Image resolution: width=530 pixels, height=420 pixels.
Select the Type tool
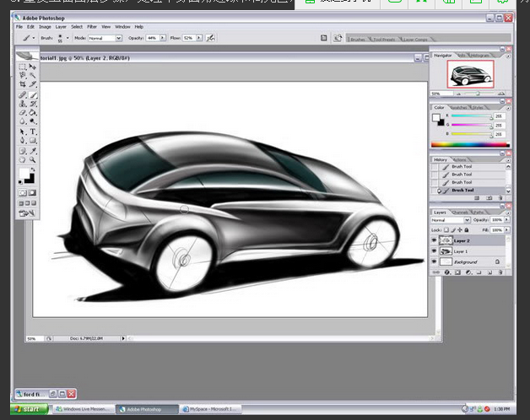coord(32,132)
